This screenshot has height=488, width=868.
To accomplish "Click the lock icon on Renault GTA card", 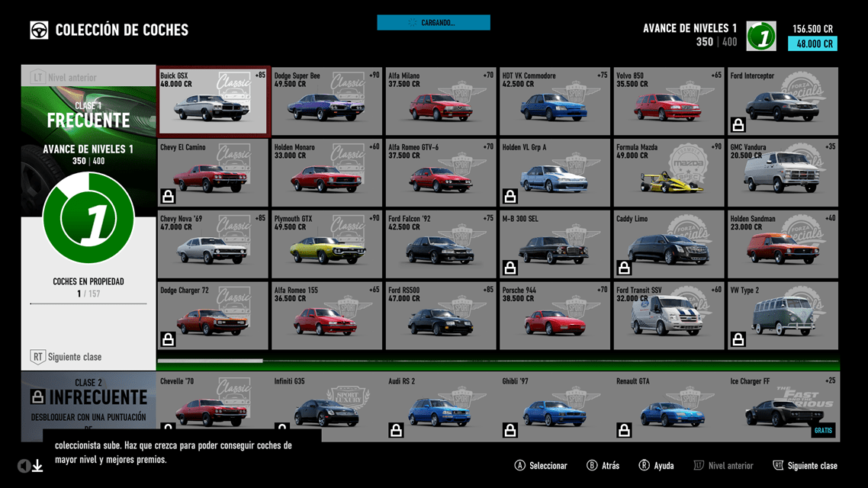I will click(624, 430).
